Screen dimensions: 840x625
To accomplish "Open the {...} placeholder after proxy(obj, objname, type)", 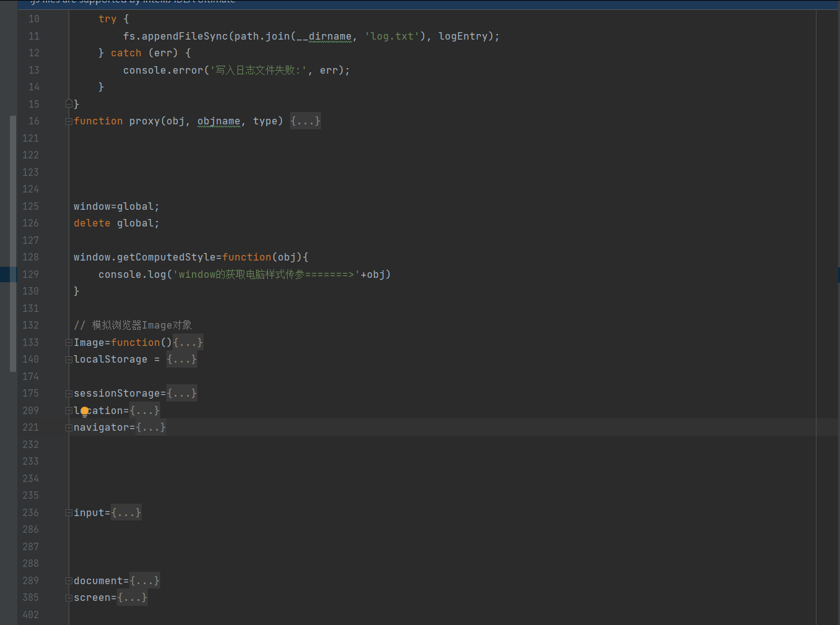I will click(x=306, y=121).
